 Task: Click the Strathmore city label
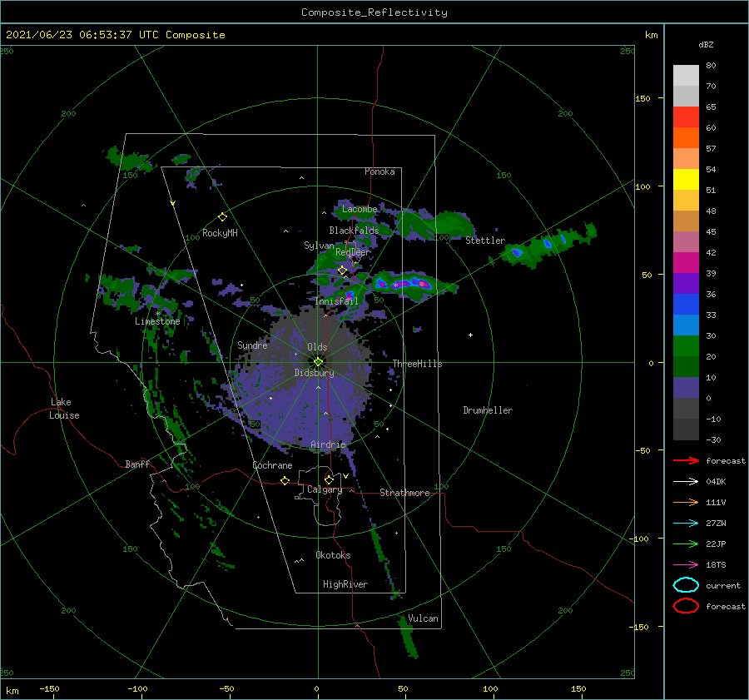click(404, 493)
